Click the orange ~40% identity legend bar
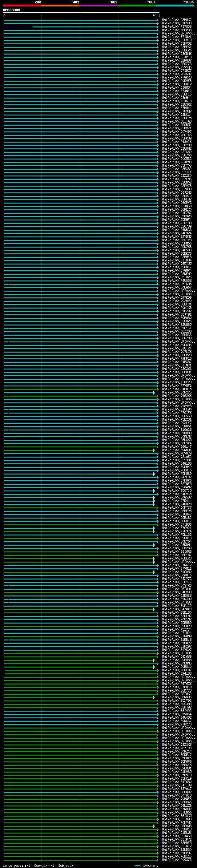 [60, 6]
